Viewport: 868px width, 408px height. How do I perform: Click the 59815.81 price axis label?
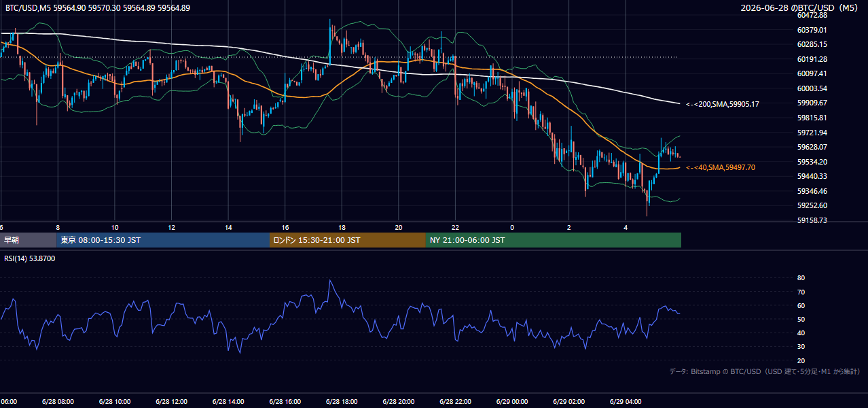(x=812, y=118)
